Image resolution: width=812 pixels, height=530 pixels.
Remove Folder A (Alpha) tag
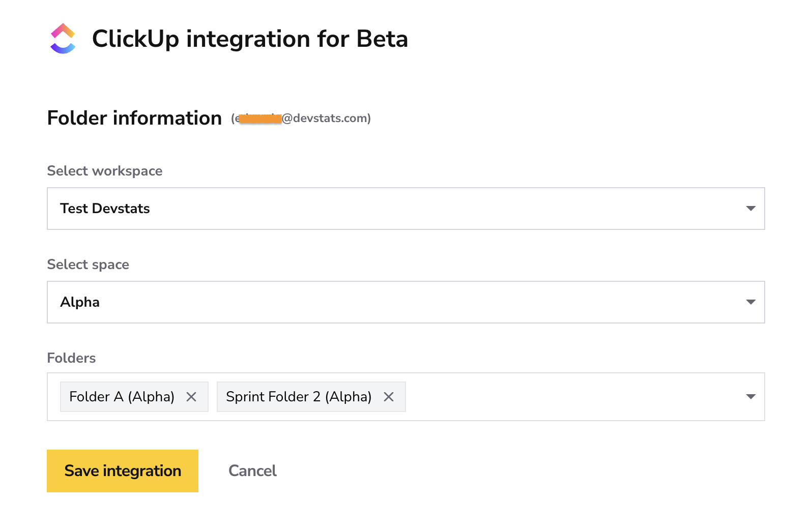coord(191,397)
